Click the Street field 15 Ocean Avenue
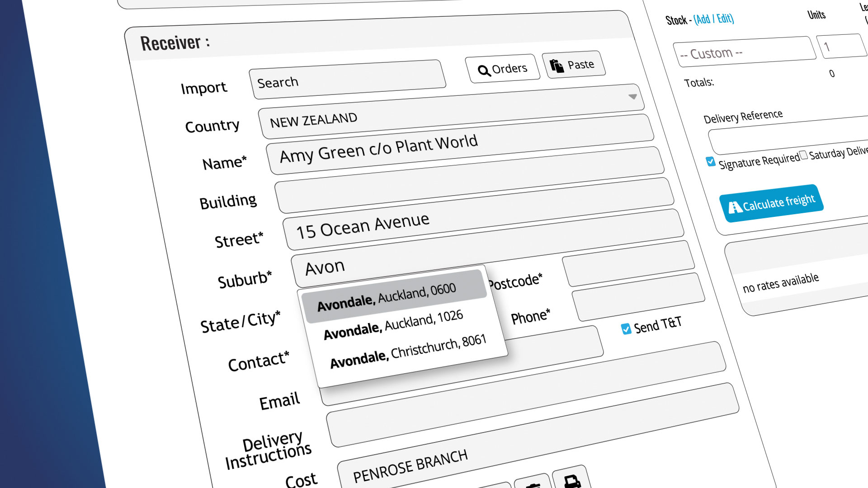 pyautogui.click(x=478, y=214)
